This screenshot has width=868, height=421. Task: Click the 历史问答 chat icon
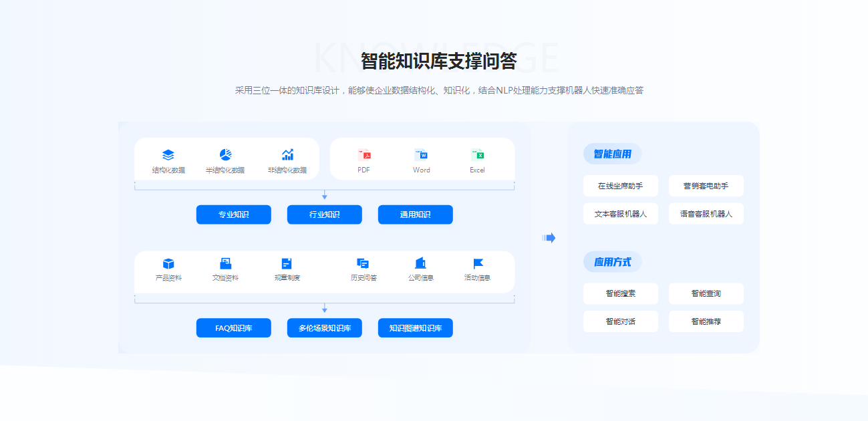(363, 263)
